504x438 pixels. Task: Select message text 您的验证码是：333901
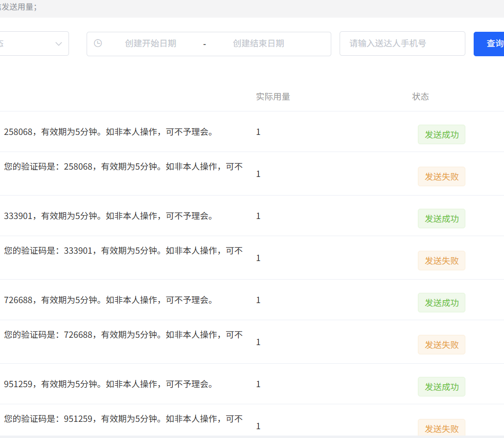click(123, 251)
